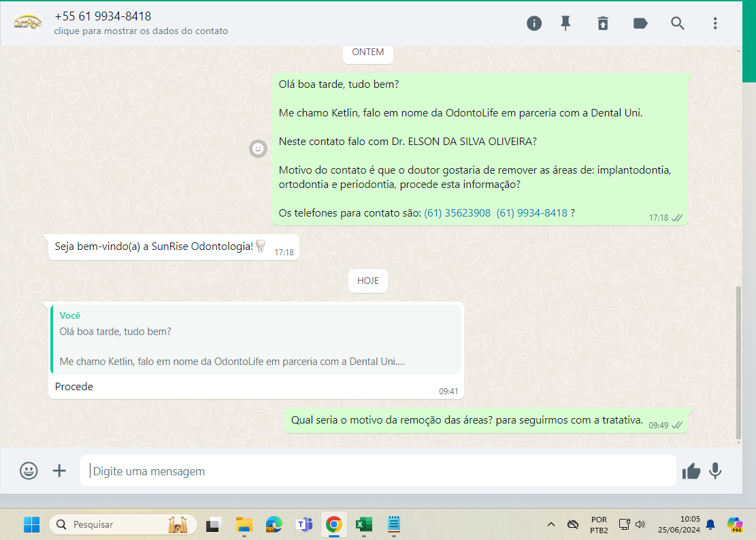Send a thumbs-up with the like icon

click(x=691, y=471)
